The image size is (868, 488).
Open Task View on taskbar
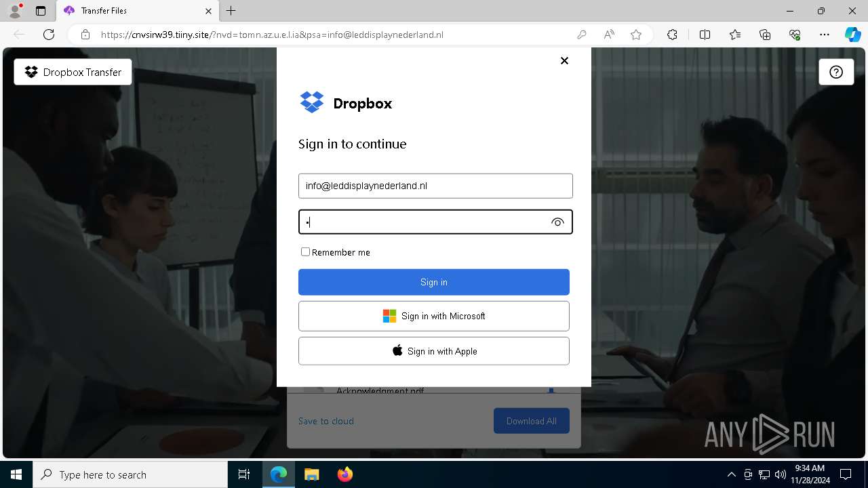(x=244, y=474)
